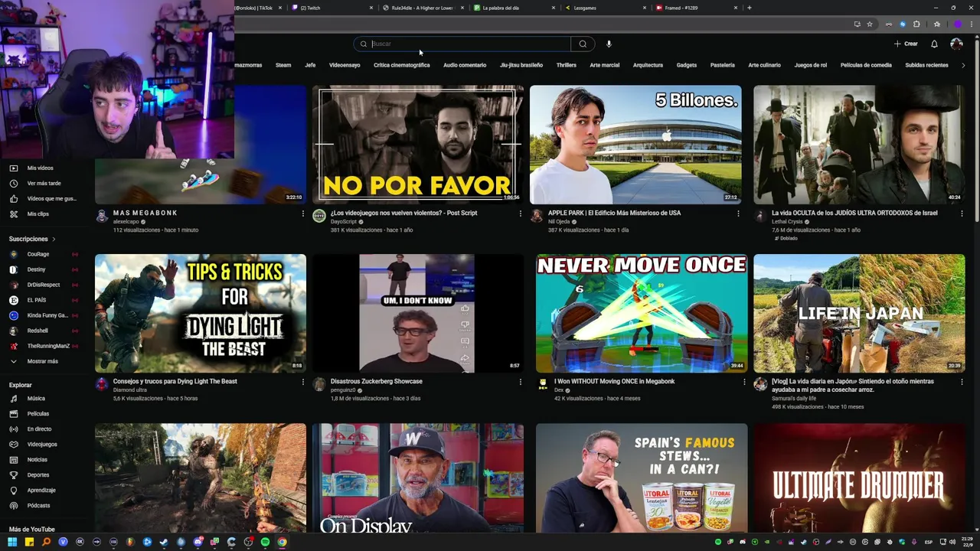Click the Crear button
This screenshot has width=980, height=551.
(x=906, y=44)
